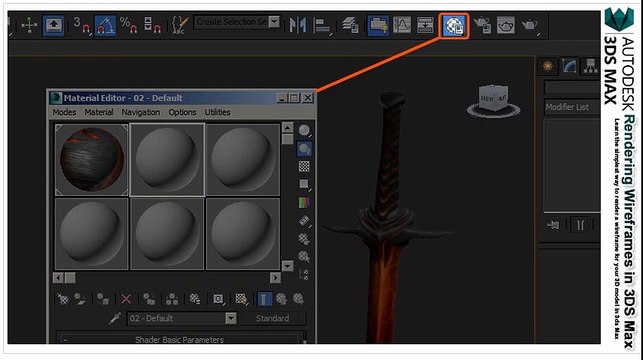643x360 pixels.
Task: Click the Go to Parent icon
Action: tap(282, 299)
